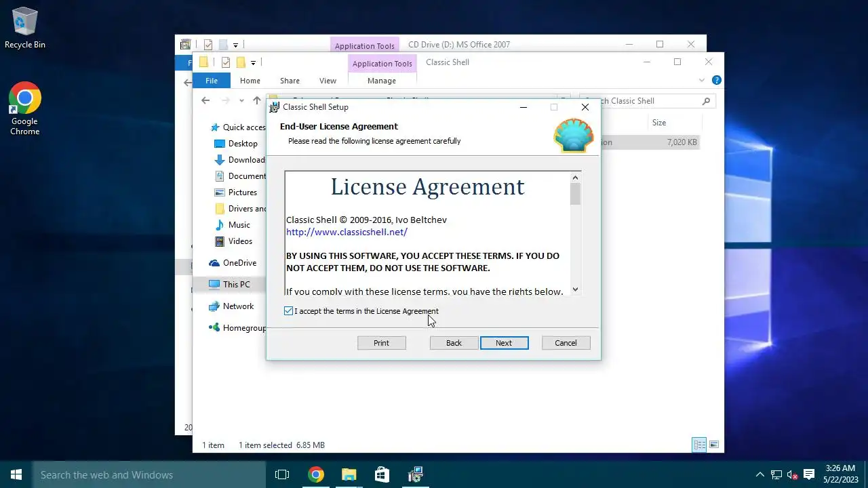Open Windows Store from taskbar

pos(382,474)
